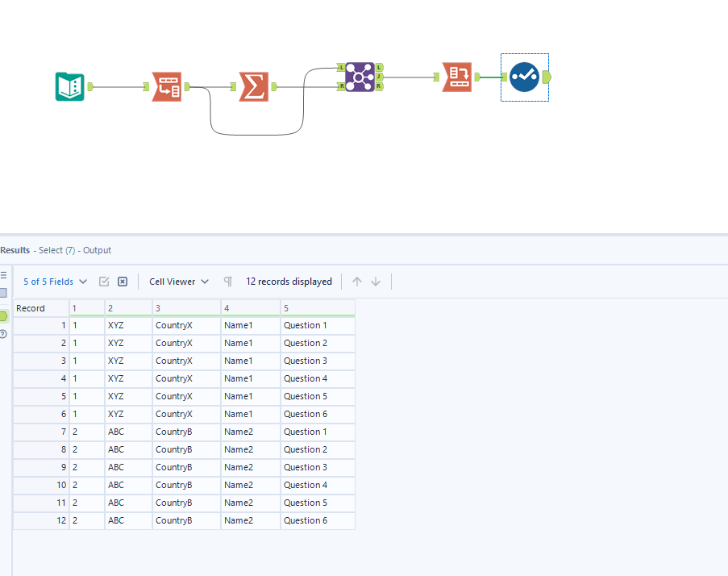This screenshot has height=576, width=728.
Task: Go to next record with the down arrow
Action: click(374, 281)
